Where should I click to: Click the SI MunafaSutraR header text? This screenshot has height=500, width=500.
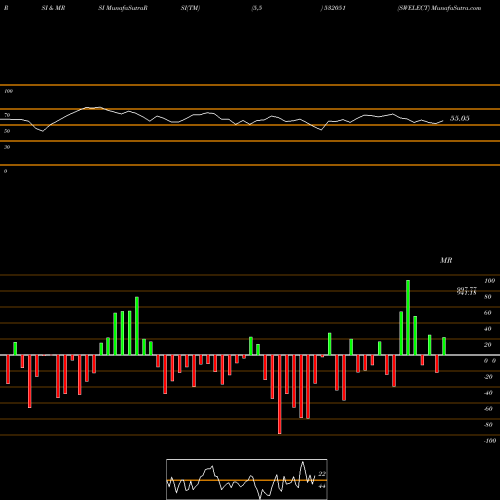(x=123, y=8)
